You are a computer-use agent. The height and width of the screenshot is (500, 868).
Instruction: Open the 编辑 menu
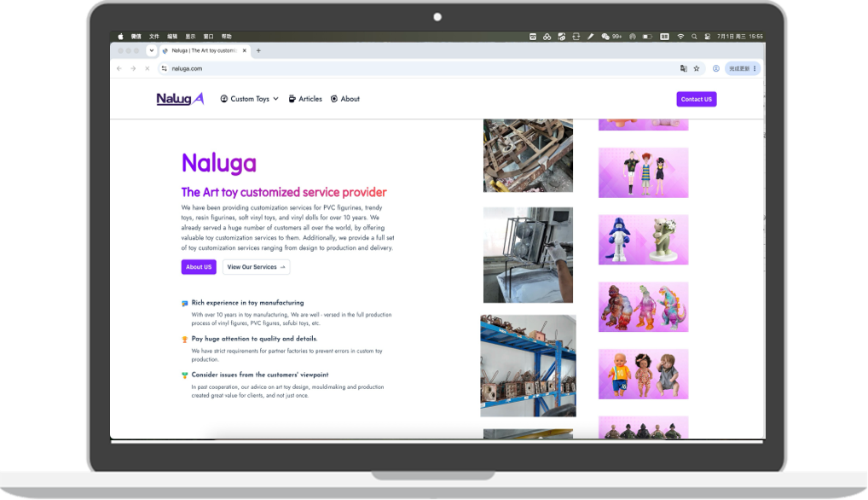[172, 37]
